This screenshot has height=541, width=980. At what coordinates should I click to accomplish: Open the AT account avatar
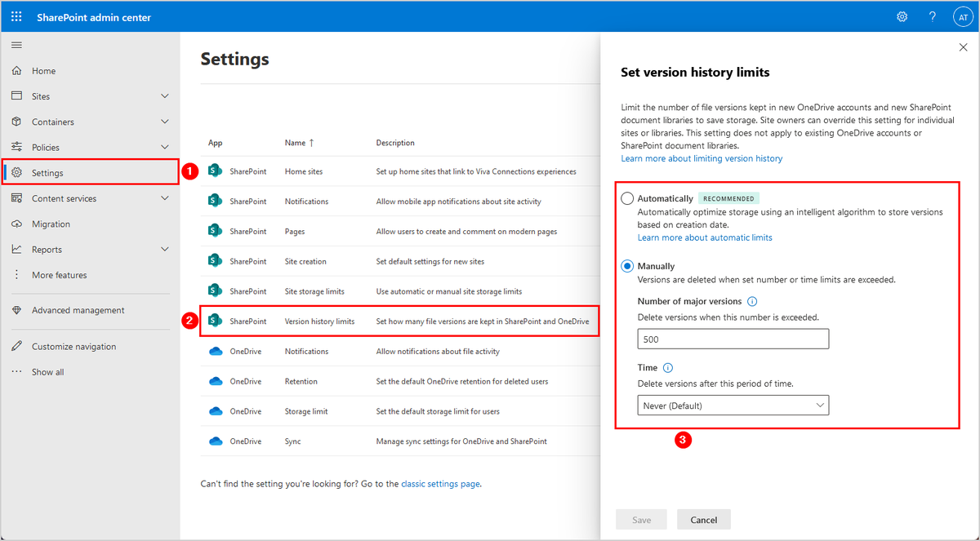pyautogui.click(x=962, y=17)
